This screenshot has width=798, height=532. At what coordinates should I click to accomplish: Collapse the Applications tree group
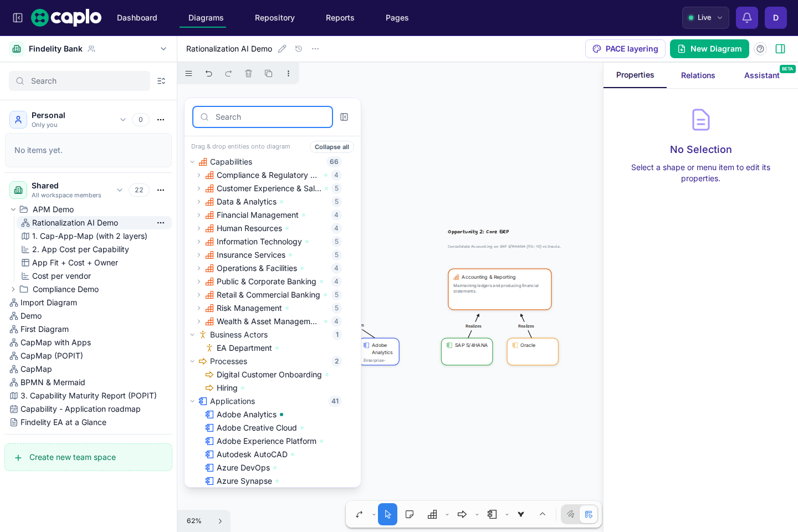coord(192,401)
